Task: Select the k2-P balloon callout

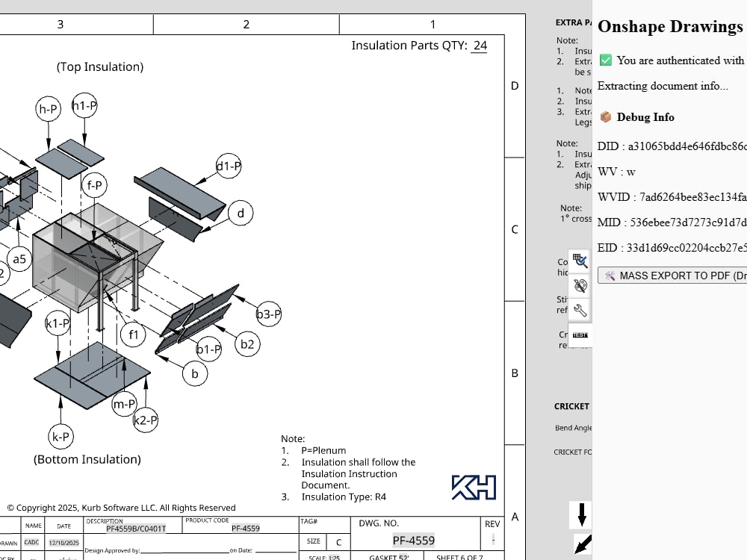Action: pyautogui.click(x=146, y=420)
